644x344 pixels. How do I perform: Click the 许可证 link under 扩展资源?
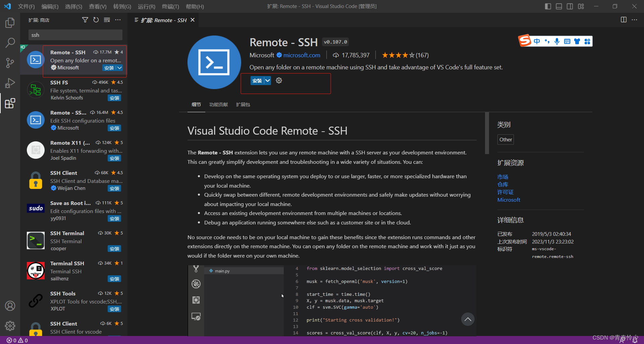pyautogui.click(x=505, y=192)
